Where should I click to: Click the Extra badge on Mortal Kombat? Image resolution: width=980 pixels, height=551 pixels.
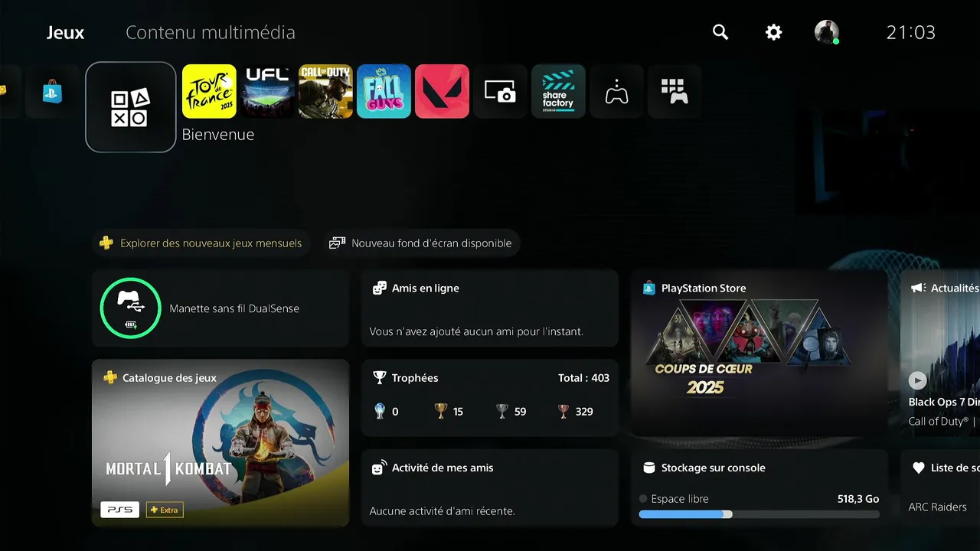point(165,510)
